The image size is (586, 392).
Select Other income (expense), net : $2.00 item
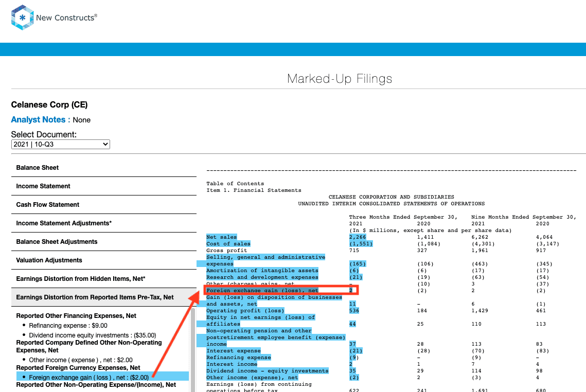point(81,360)
